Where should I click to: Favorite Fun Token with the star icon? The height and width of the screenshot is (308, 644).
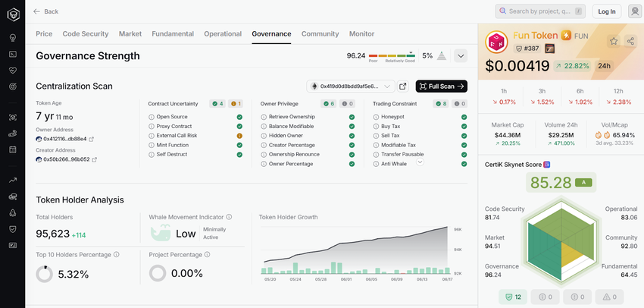point(613,41)
